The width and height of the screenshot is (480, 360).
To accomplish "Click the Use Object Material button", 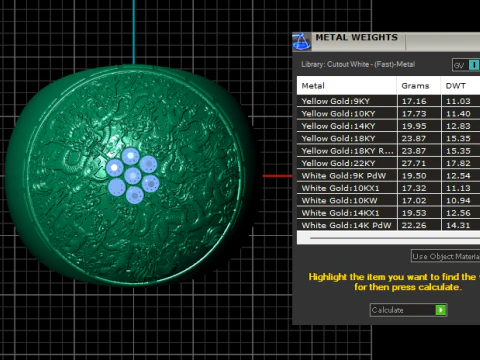I will point(446,256).
